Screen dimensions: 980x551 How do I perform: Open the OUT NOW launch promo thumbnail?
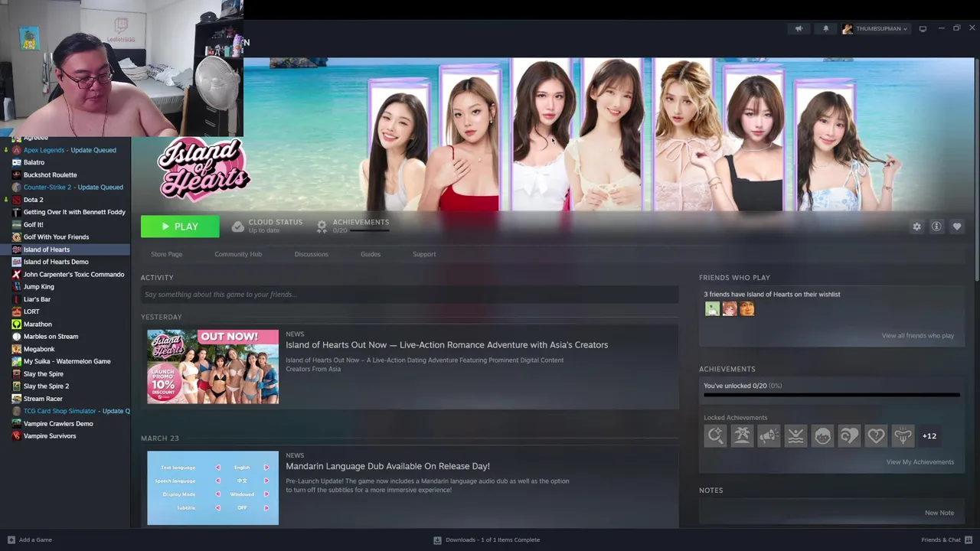(213, 367)
